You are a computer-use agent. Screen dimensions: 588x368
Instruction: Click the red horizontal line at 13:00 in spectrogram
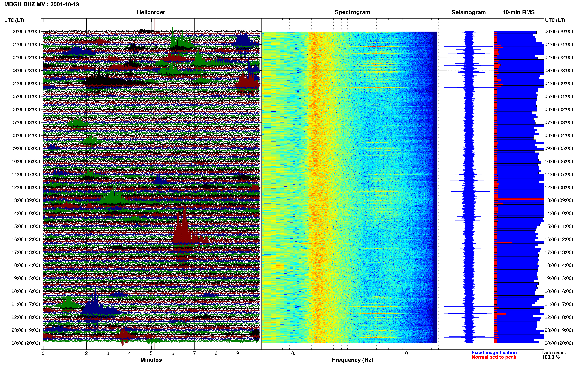coord(349,200)
